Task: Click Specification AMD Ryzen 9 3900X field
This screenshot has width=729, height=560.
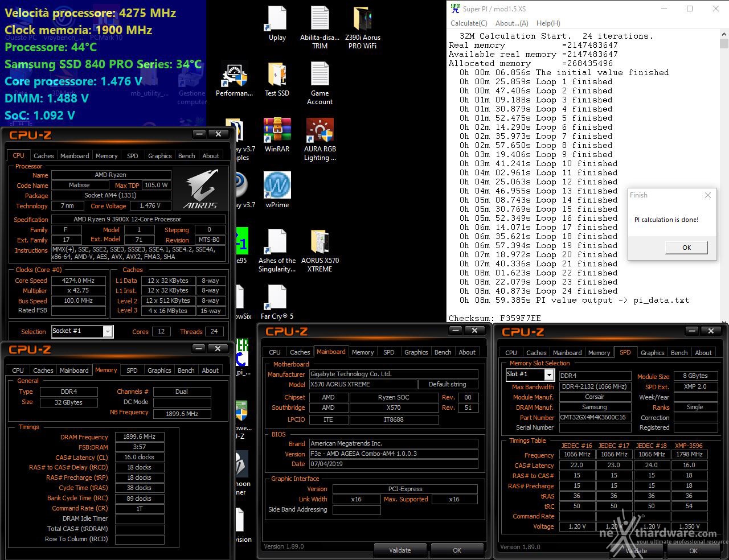Action: coord(138,219)
